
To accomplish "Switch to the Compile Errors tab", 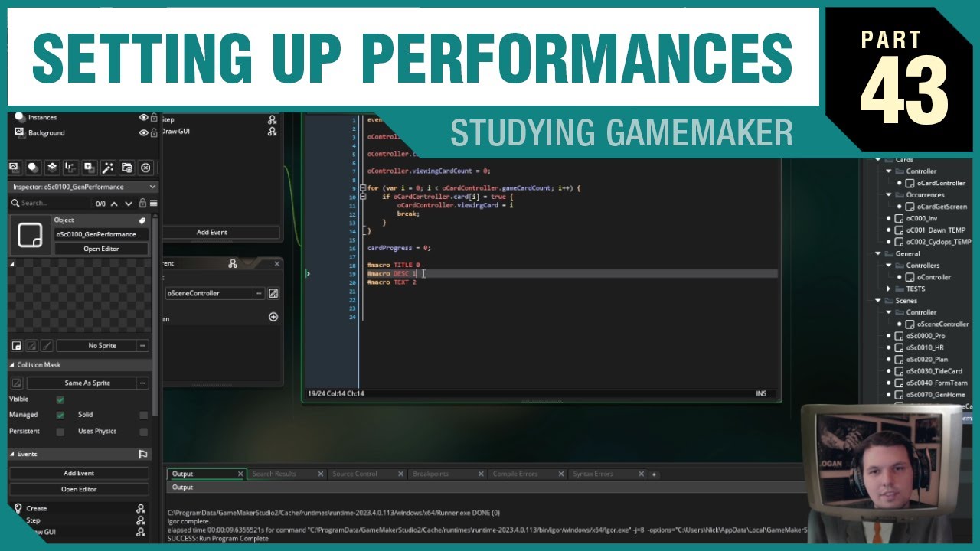I will [x=514, y=474].
